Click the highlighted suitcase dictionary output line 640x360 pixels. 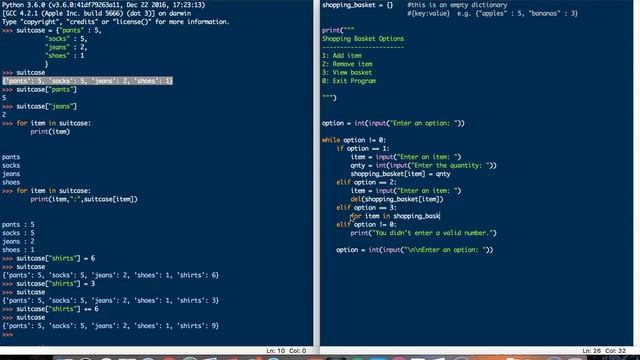(87, 81)
